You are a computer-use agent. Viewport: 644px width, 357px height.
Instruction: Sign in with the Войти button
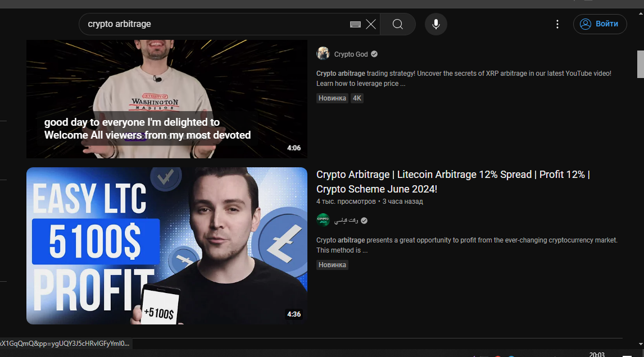(600, 24)
